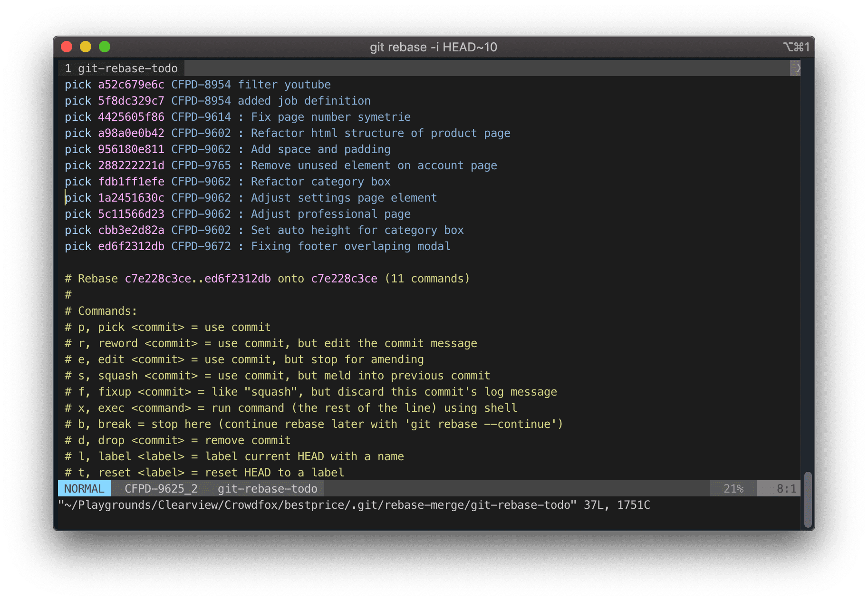Click the rebase summary comment showing 11 commands
The image size is (868, 601).
coord(267,279)
